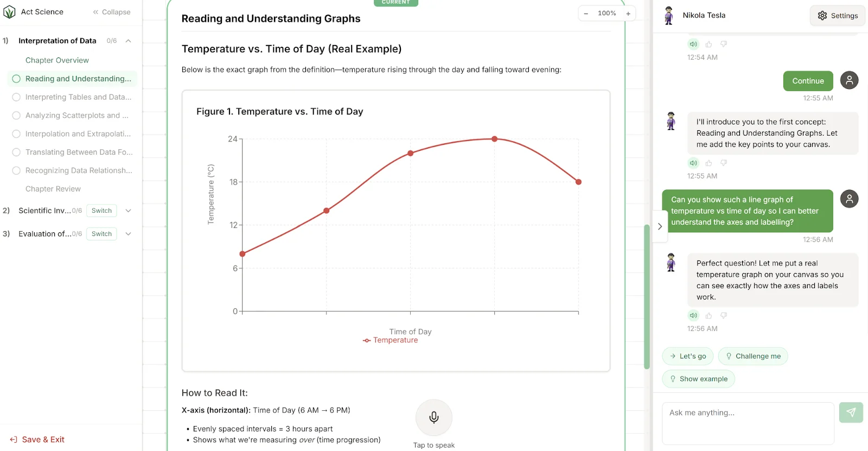The image size is (868, 451).
Task: Open the Settings panel
Action: [x=837, y=16]
